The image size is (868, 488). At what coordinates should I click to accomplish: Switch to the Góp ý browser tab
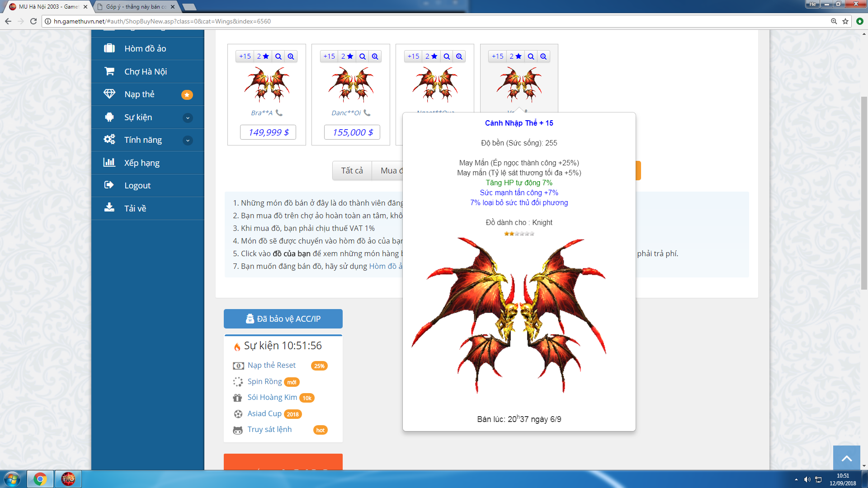(136, 7)
